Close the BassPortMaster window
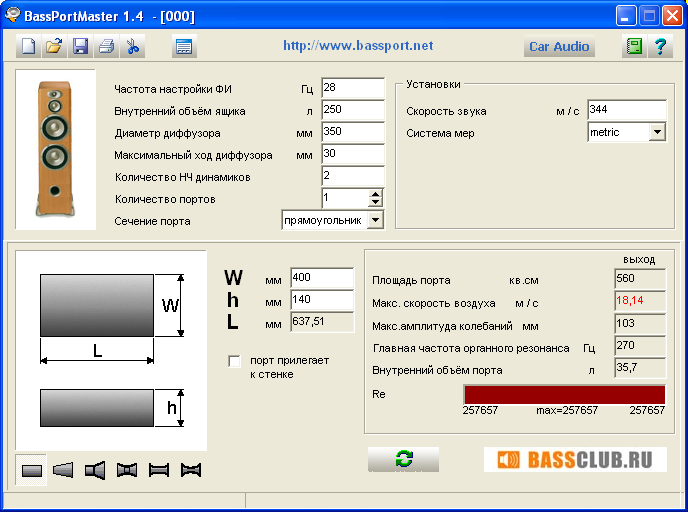 672,16
